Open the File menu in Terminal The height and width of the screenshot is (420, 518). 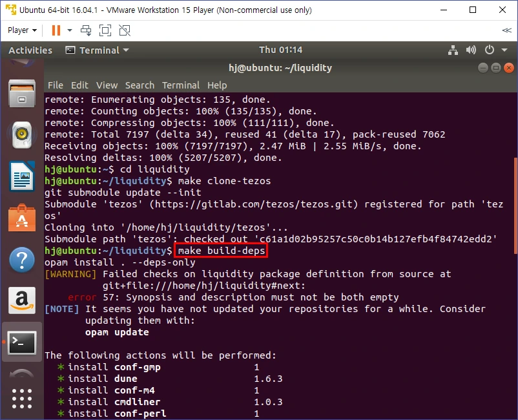[x=55, y=85]
